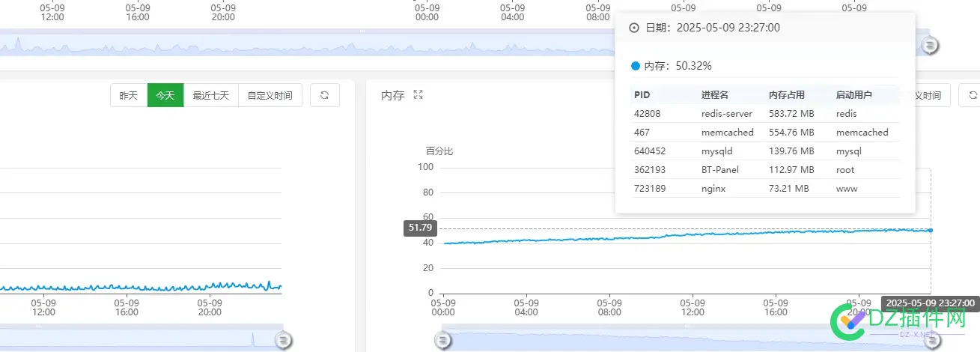Click the 80 tick on 内存 y-axis
The height and width of the screenshot is (352, 980).
428,192
